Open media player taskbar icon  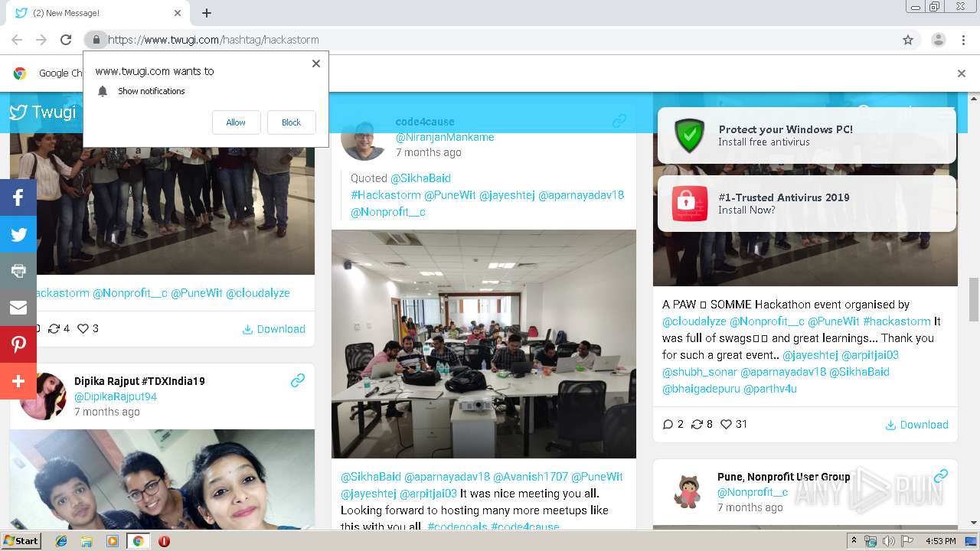[x=113, y=541]
